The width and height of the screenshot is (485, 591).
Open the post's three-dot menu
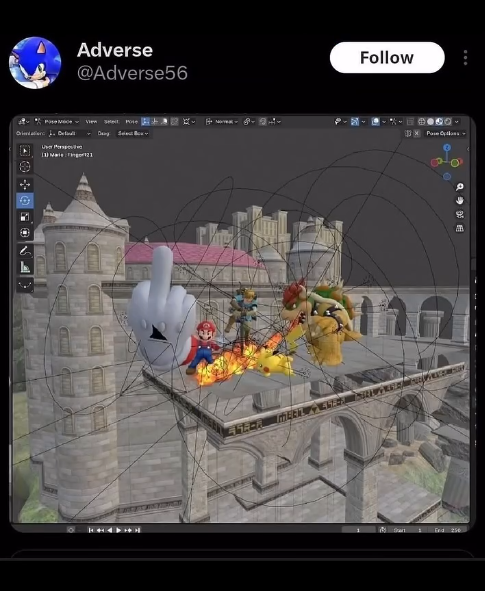point(466,58)
